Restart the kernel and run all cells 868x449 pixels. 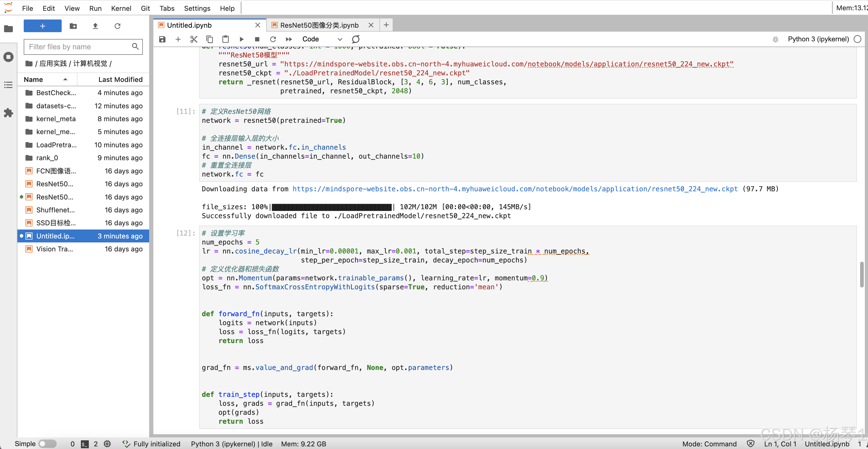(x=289, y=39)
